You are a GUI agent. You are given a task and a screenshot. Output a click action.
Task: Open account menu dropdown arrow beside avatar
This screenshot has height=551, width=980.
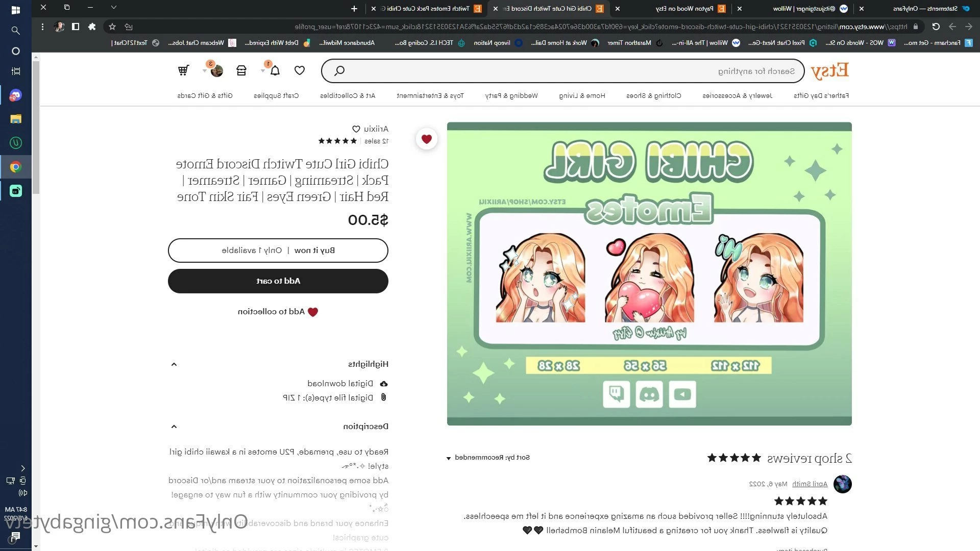[205, 71]
